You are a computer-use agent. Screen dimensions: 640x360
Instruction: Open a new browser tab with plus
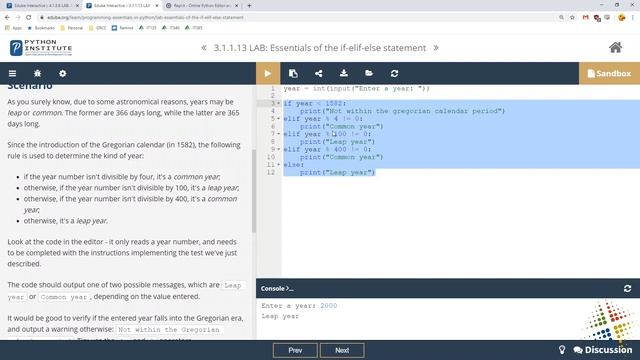pos(249,6)
